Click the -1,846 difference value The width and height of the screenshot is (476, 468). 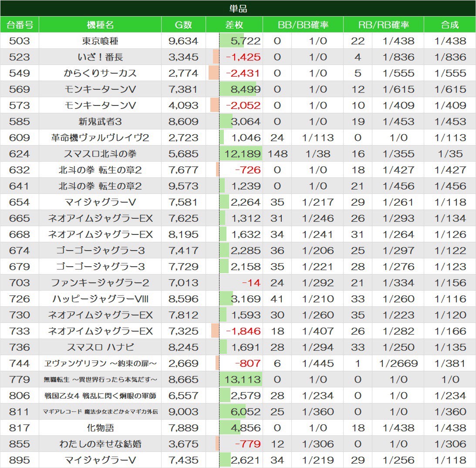[x=243, y=330]
